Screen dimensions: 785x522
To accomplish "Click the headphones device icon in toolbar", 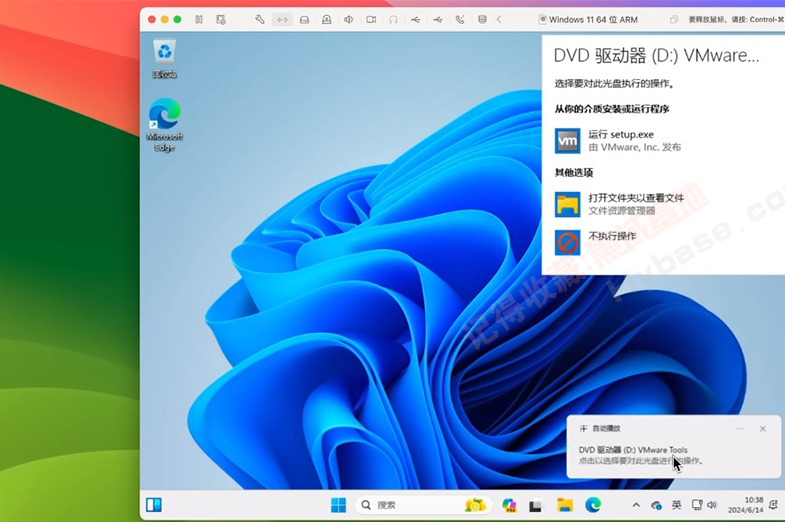I will [x=393, y=20].
